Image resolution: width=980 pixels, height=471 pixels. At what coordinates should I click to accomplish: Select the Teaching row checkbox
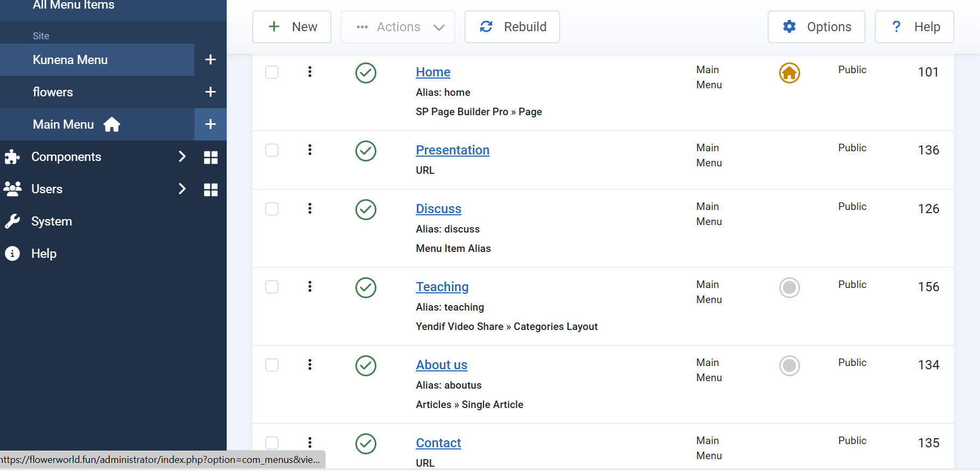[272, 287]
